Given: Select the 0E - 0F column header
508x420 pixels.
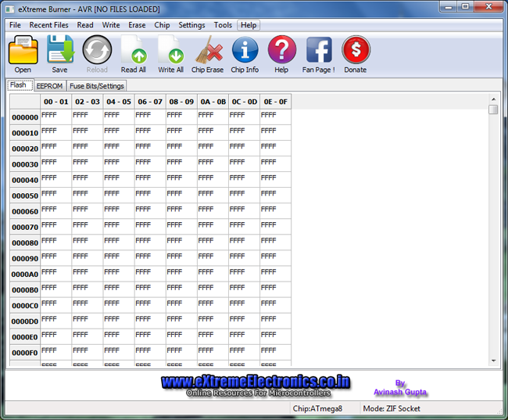Looking at the screenshot, I should pyautogui.click(x=275, y=102).
